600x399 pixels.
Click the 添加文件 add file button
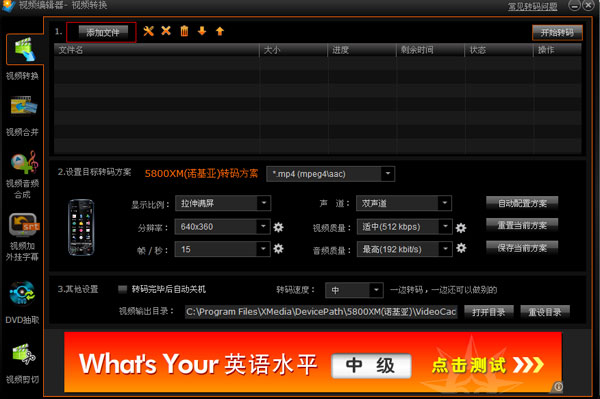click(101, 32)
